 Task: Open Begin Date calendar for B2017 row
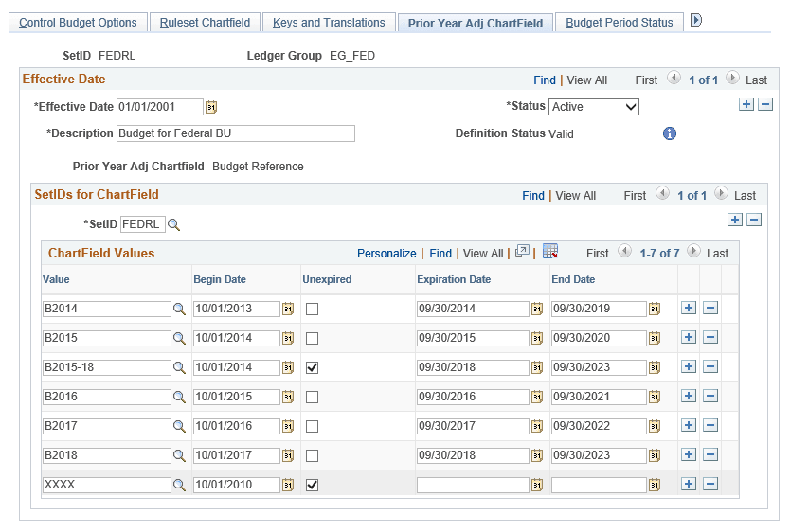pos(288,426)
